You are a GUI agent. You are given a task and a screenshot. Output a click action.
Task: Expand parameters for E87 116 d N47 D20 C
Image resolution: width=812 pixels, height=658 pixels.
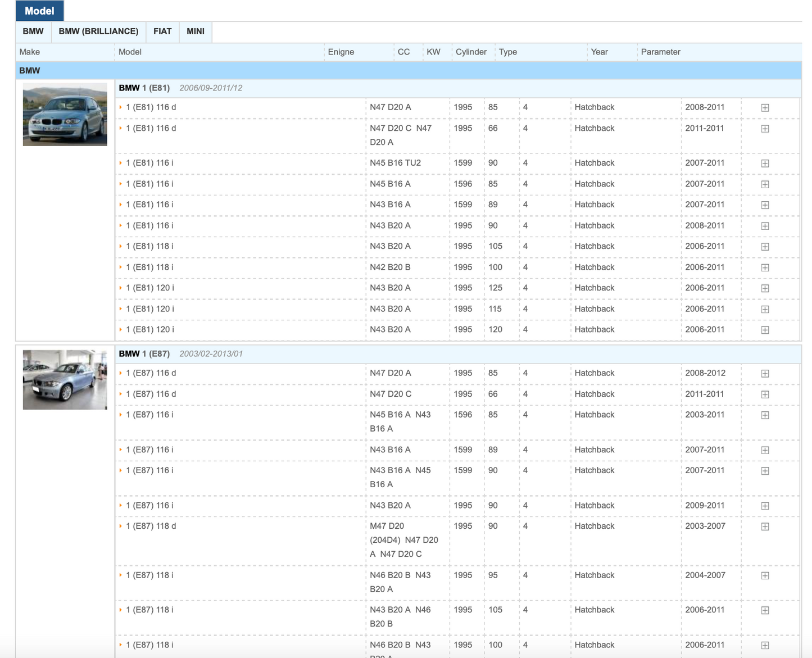(765, 394)
